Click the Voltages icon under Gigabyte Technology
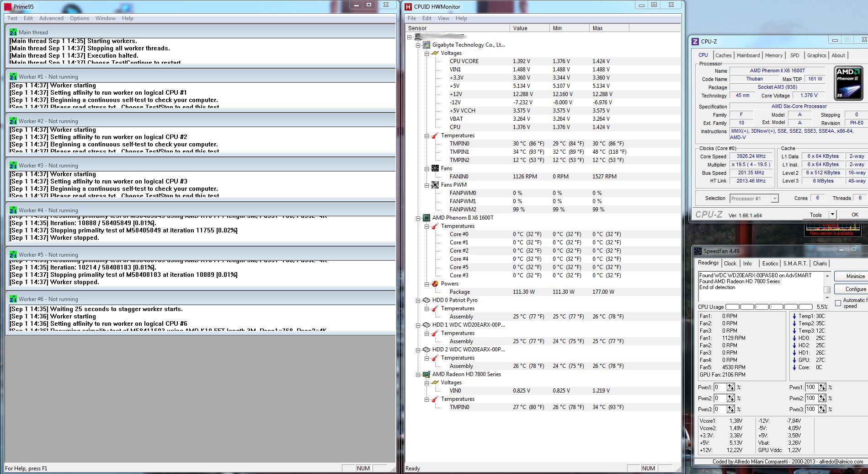This screenshot has height=474, width=868. (435, 53)
